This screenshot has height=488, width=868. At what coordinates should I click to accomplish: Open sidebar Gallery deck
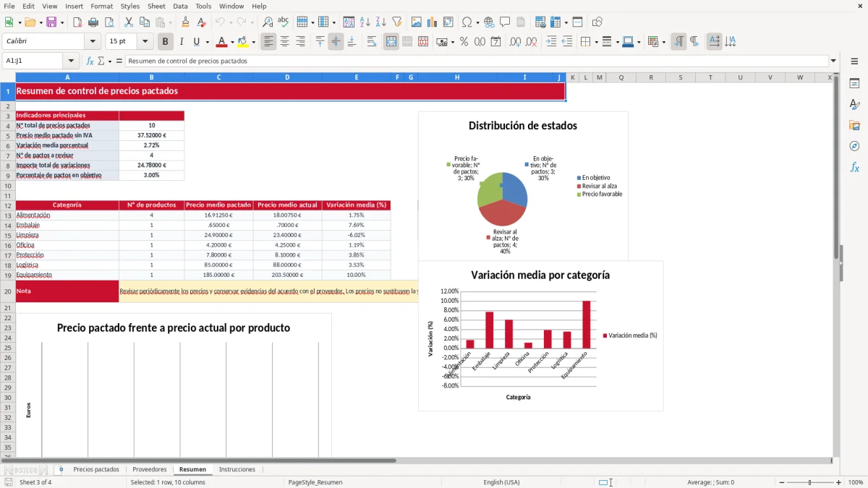pyautogui.click(x=854, y=126)
